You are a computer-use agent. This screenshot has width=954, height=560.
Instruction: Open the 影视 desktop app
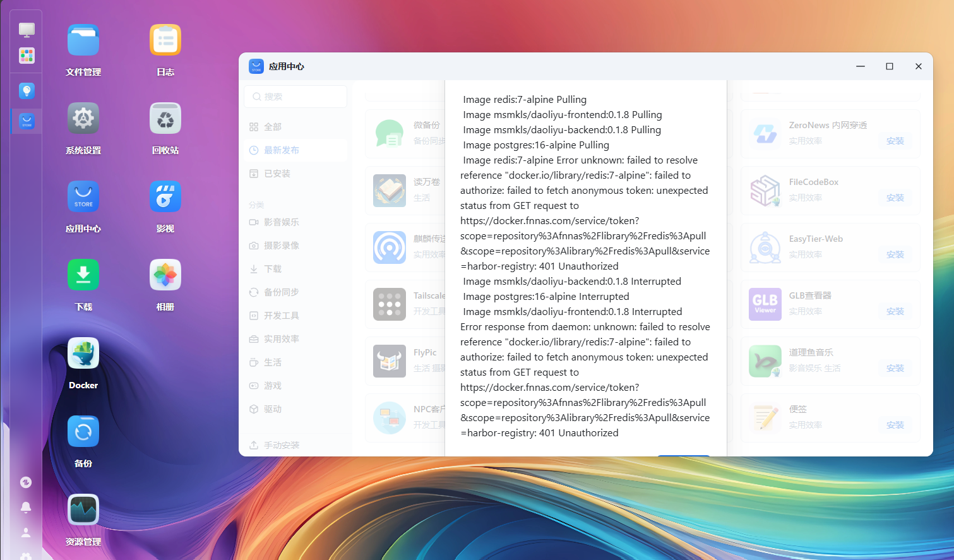point(165,197)
